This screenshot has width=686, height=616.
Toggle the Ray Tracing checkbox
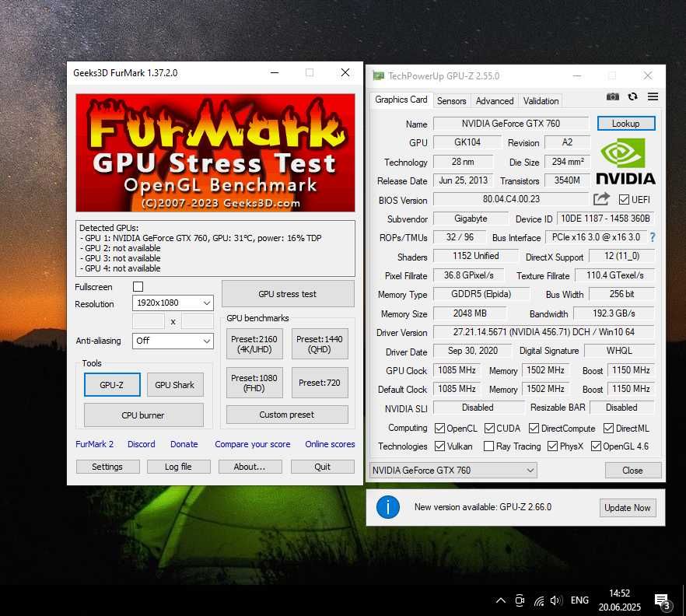point(488,446)
